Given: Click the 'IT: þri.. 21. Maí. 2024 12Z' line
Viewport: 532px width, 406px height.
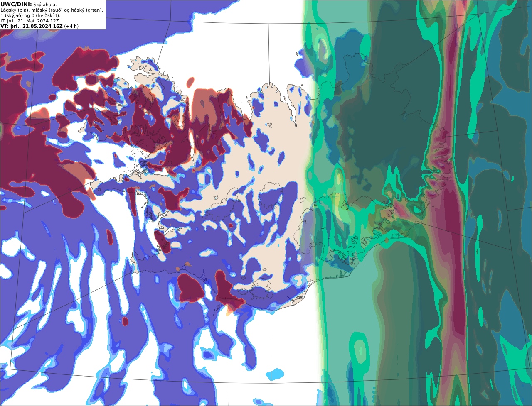Looking at the screenshot, I should coord(30,21).
